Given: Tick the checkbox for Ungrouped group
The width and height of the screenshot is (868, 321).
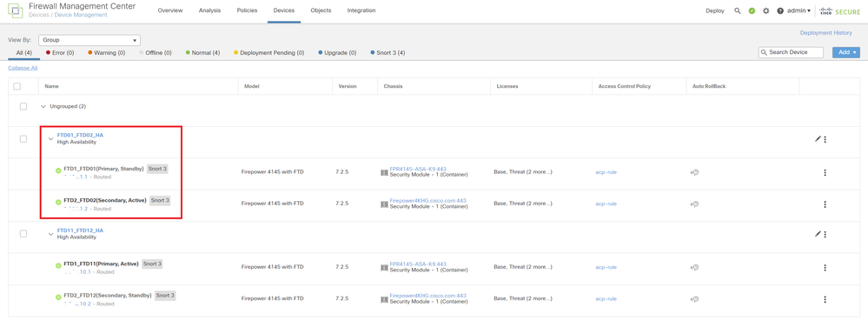Looking at the screenshot, I should click(x=23, y=106).
